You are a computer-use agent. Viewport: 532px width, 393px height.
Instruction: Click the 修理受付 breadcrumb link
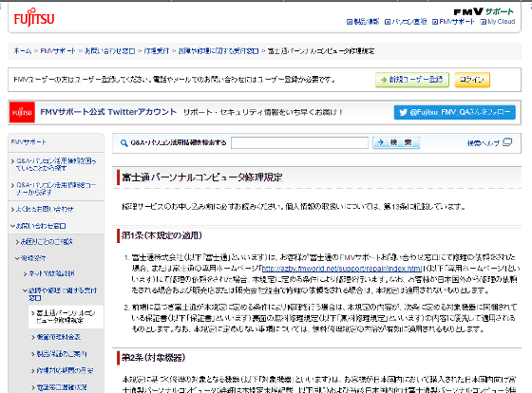157,51
